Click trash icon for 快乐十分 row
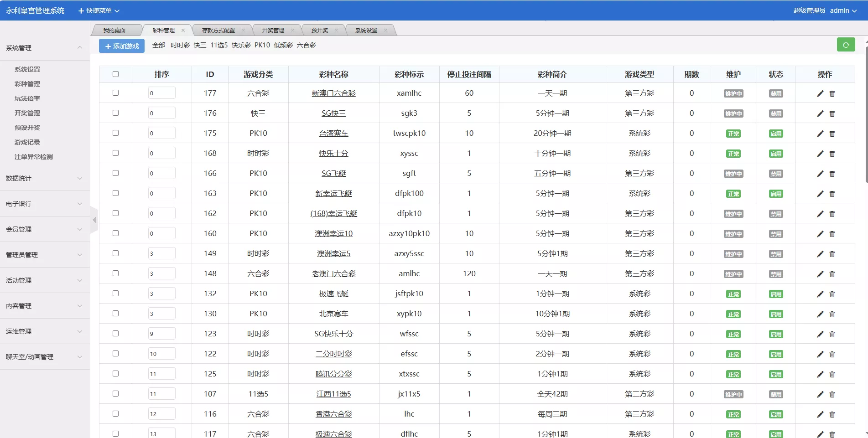Screen dimensions: 868x438 tap(832, 154)
